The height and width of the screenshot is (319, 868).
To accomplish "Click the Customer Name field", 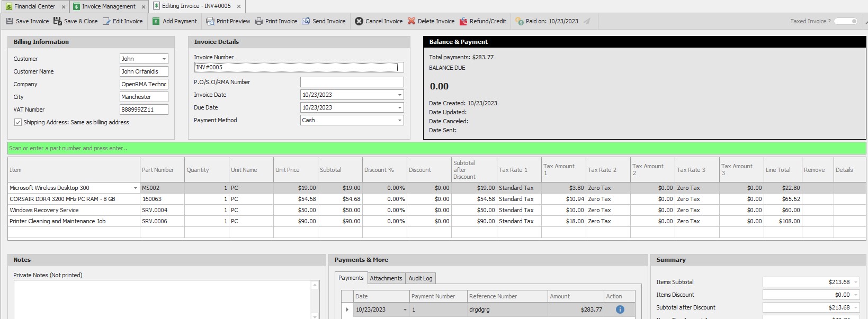I will (x=144, y=71).
